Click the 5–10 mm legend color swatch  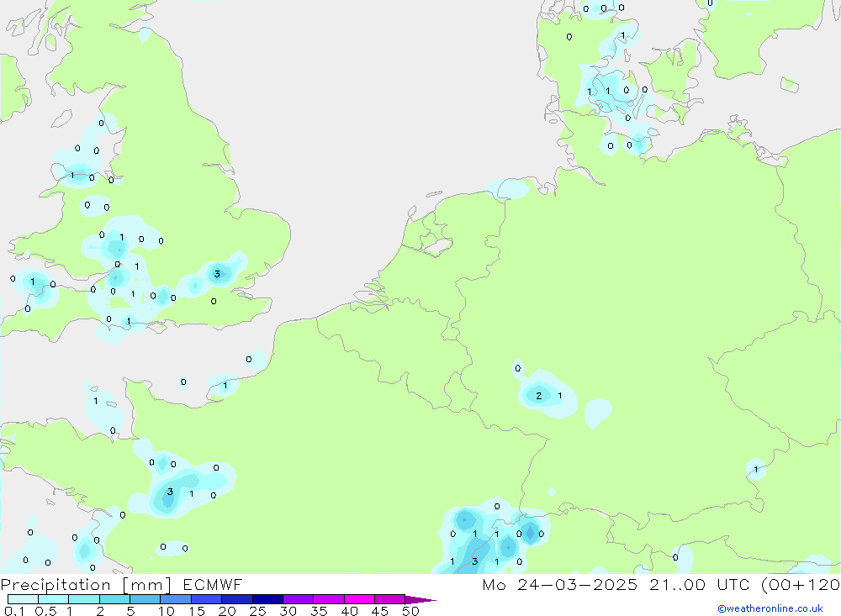pyautogui.click(x=145, y=599)
